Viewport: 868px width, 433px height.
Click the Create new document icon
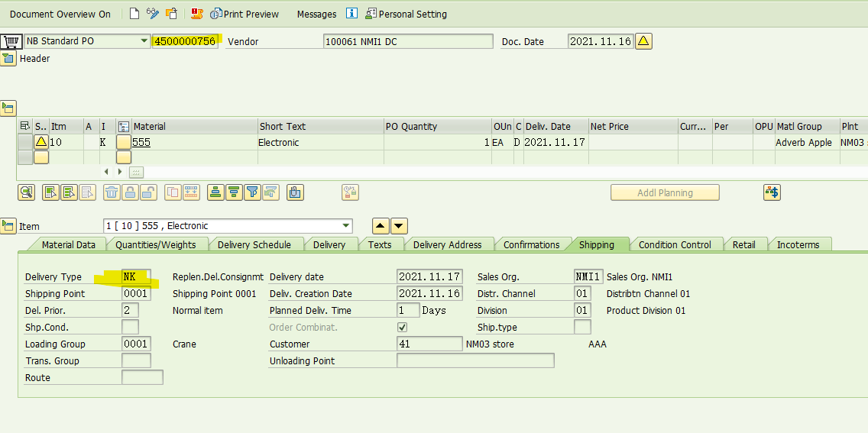[134, 14]
